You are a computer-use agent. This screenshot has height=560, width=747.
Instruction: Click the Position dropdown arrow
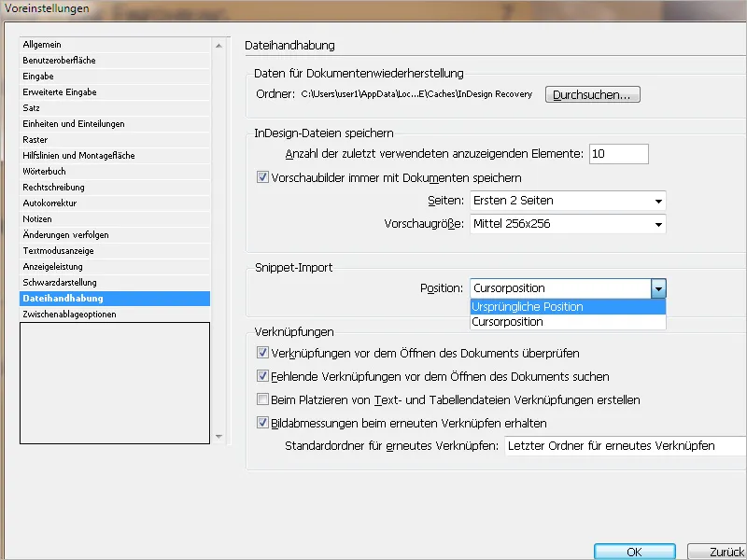coord(658,288)
